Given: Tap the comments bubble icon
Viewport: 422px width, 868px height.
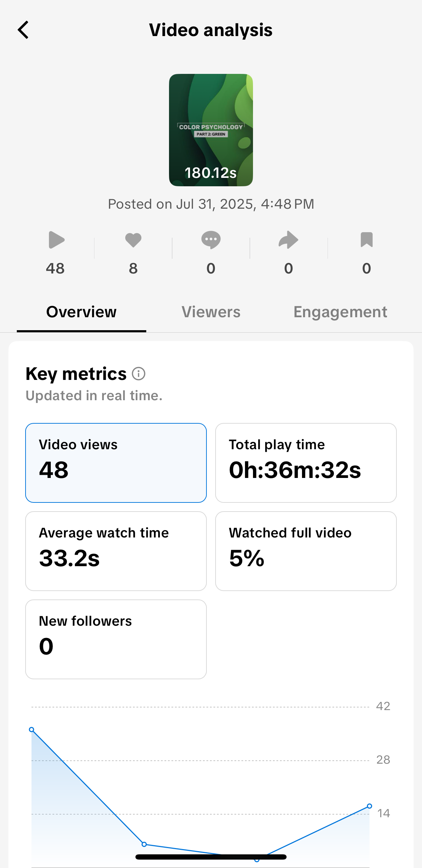Looking at the screenshot, I should tap(211, 240).
